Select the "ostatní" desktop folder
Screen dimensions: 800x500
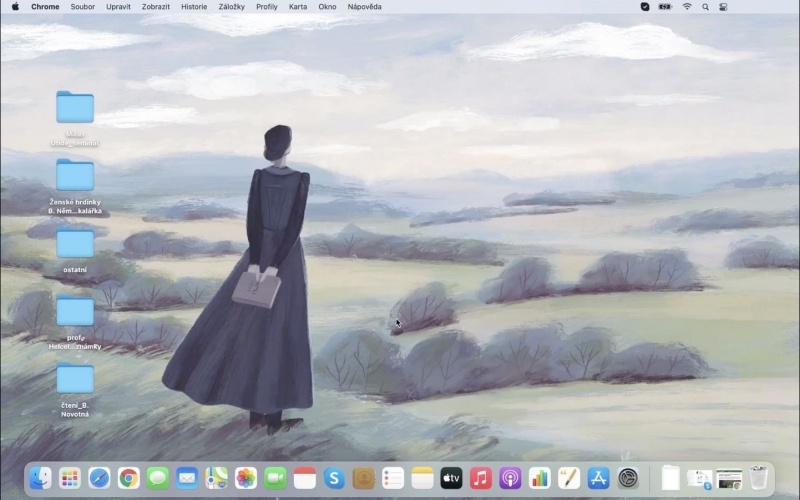point(75,244)
